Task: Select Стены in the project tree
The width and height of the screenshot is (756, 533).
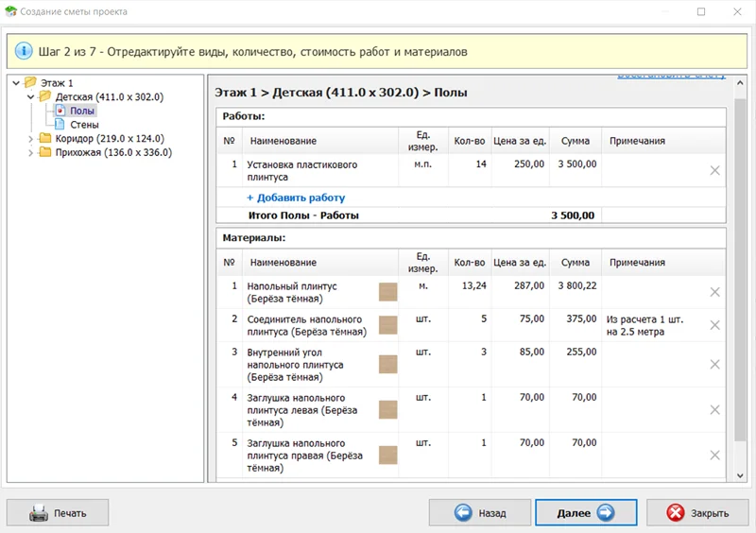Action: coord(83,125)
